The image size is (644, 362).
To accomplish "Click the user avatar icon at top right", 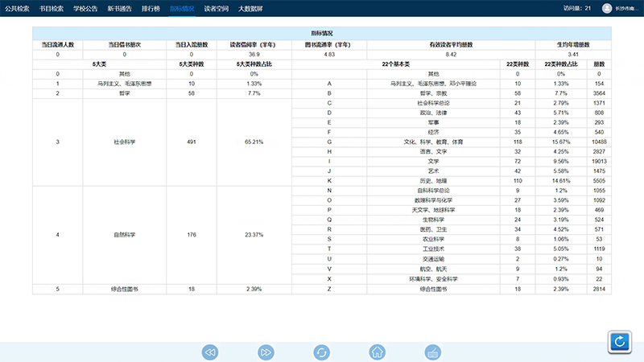I will pyautogui.click(x=606, y=8).
